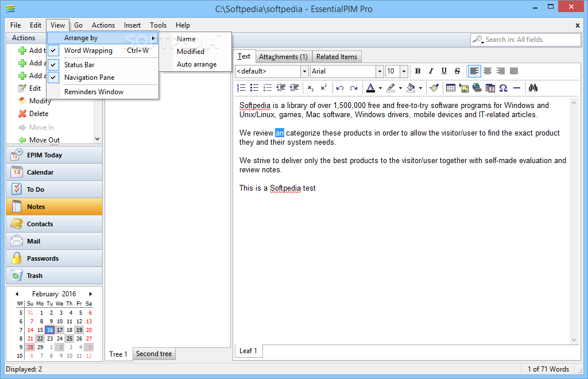Image resolution: width=588 pixels, height=379 pixels.
Task: Apply font color with the A swatch
Action: pyautogui.click(x=371, y=88)
